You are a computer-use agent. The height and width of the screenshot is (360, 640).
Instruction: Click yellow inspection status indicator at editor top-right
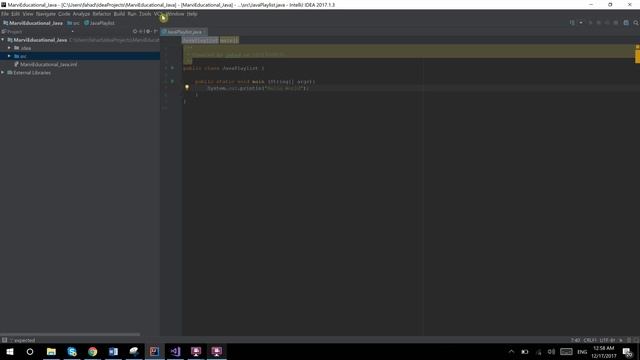(637, 47)
